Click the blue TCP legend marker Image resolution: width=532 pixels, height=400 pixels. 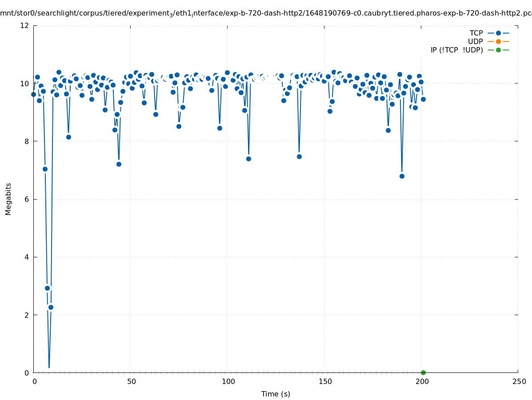tap(498, 33)
